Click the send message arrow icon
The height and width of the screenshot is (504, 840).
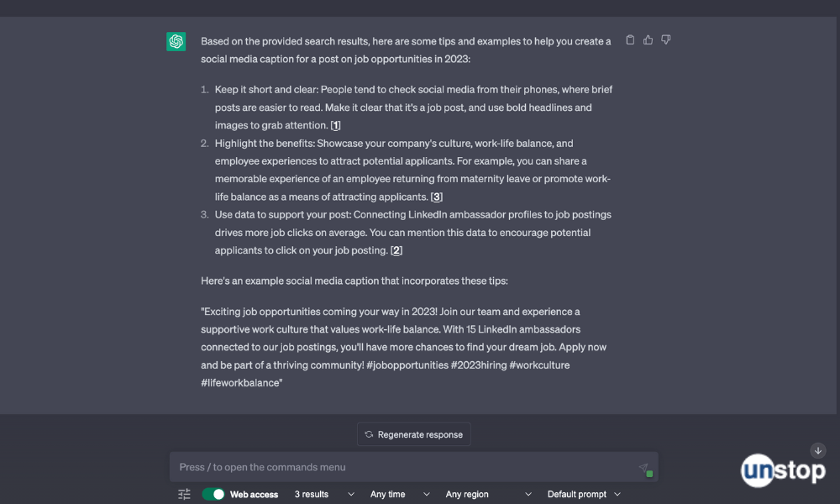coord(644,467)
